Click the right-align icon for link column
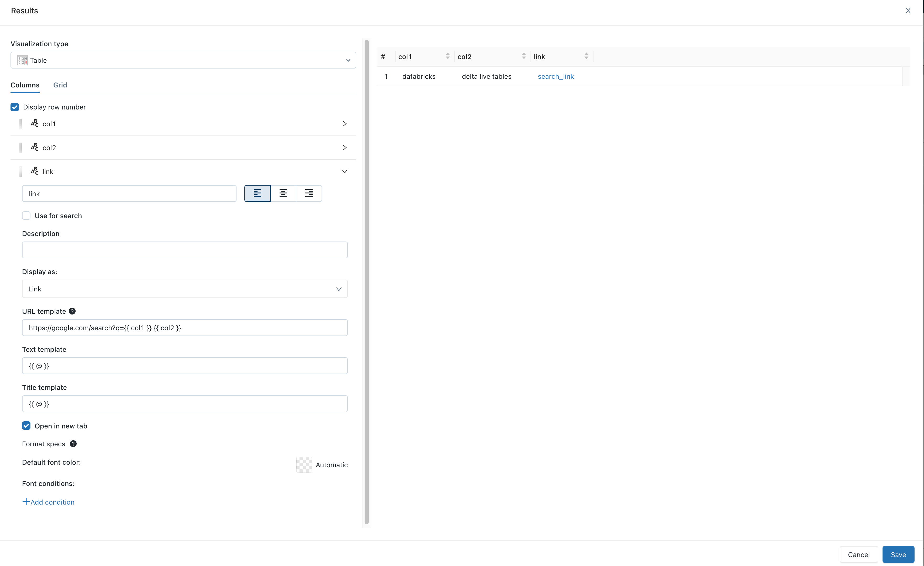This screenshot has width=924, height=566. click(309, 193)
